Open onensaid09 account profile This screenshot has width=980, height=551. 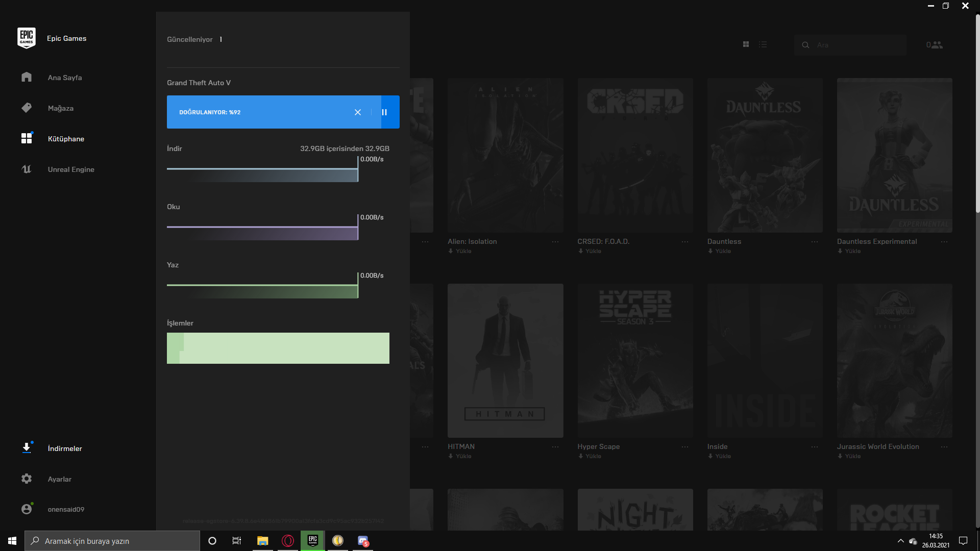[65, 509]
